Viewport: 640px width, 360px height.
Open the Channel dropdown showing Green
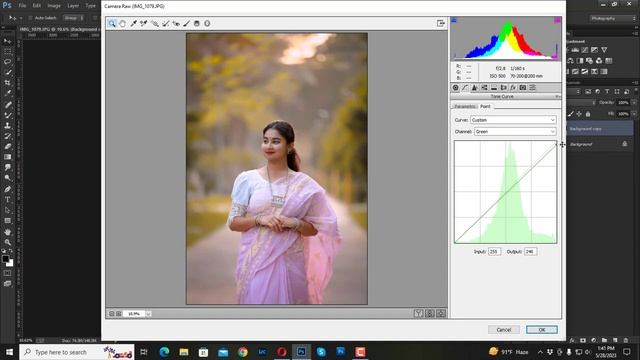(515, 131)
